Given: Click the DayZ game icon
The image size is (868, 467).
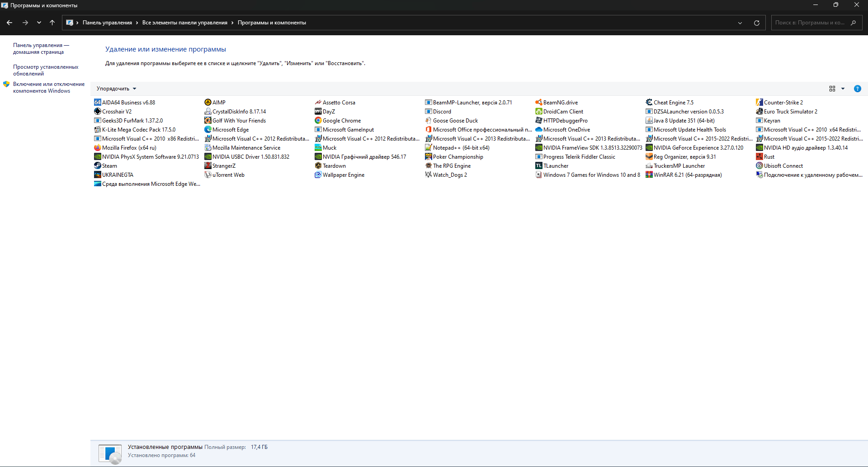Looking at the screenshot, I should click(x=318, y=112).
